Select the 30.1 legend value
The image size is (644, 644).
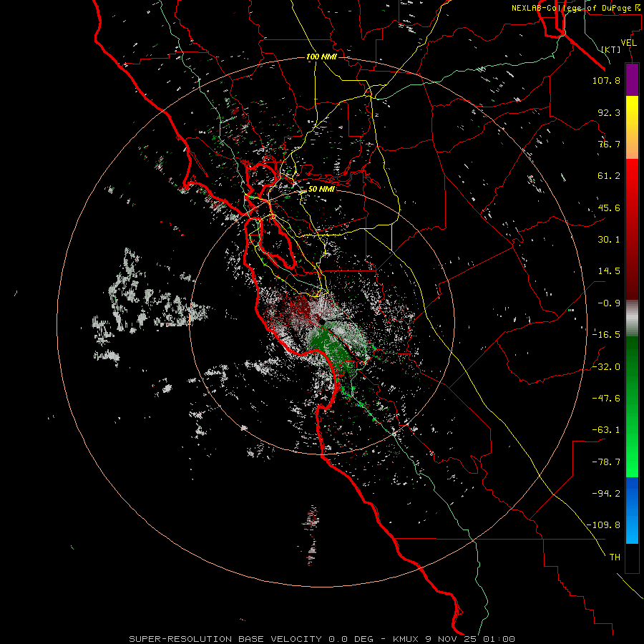coord(609,240)
